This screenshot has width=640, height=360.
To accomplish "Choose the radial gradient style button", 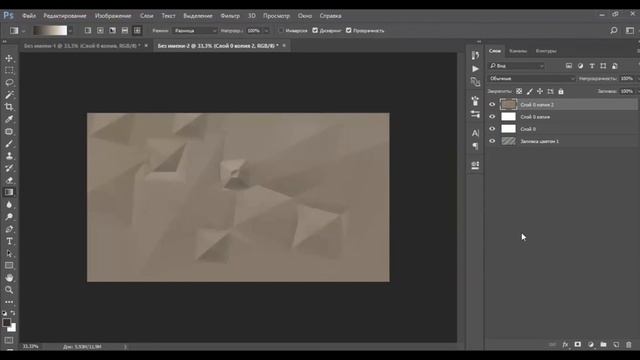I will pyautogui.click(x=100, y=31).
